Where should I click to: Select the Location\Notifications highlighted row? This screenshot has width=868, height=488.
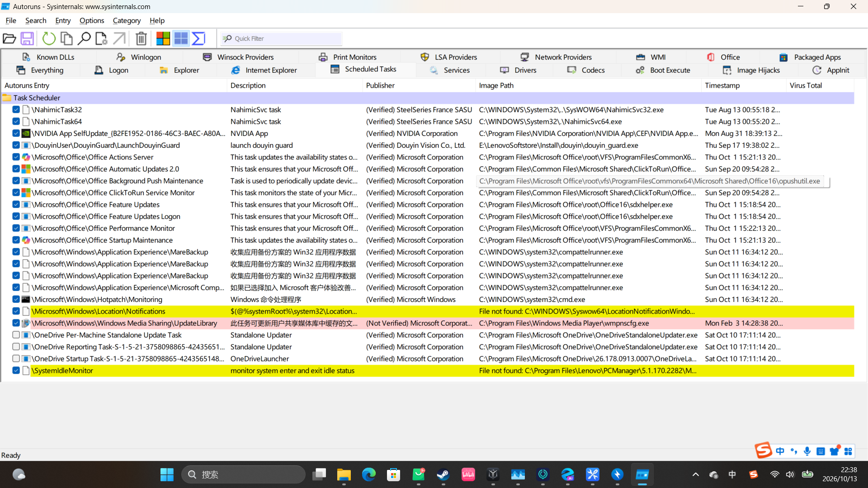[428, 311]
